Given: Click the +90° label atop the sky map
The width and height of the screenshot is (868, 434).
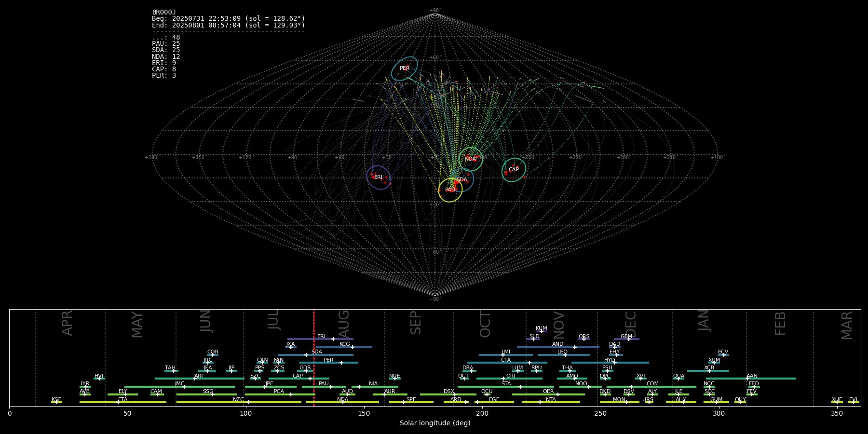Looking at the screenshot, I should 435,11.
